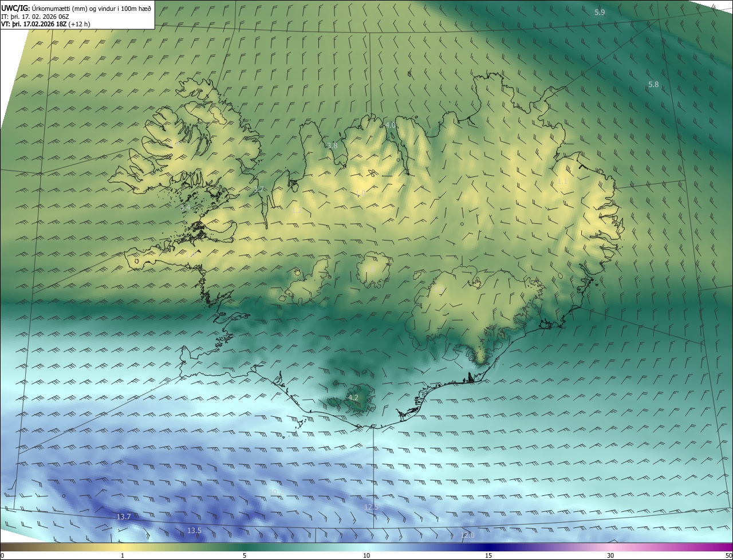This screenshot has width=733, height=560.
Task: Click the 12.5 value label over the ocean
Action: pyautogui.click(x=371, y=507)
